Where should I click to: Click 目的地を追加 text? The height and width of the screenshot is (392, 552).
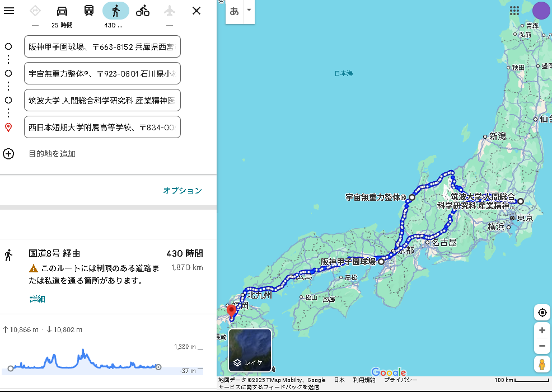coord(52,154)
